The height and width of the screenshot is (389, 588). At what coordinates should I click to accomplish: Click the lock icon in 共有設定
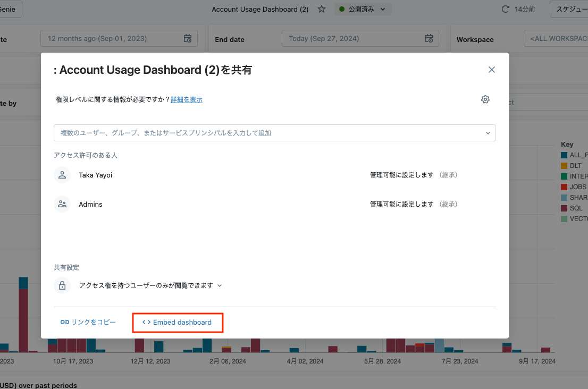click(x=62, y=285)
